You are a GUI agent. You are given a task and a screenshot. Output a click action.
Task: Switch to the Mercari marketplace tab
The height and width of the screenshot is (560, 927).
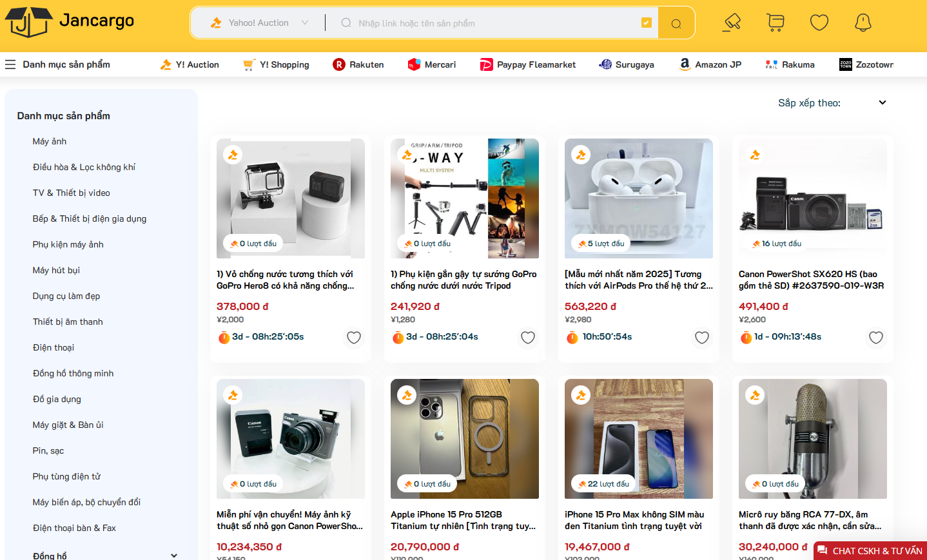(432, 64)
